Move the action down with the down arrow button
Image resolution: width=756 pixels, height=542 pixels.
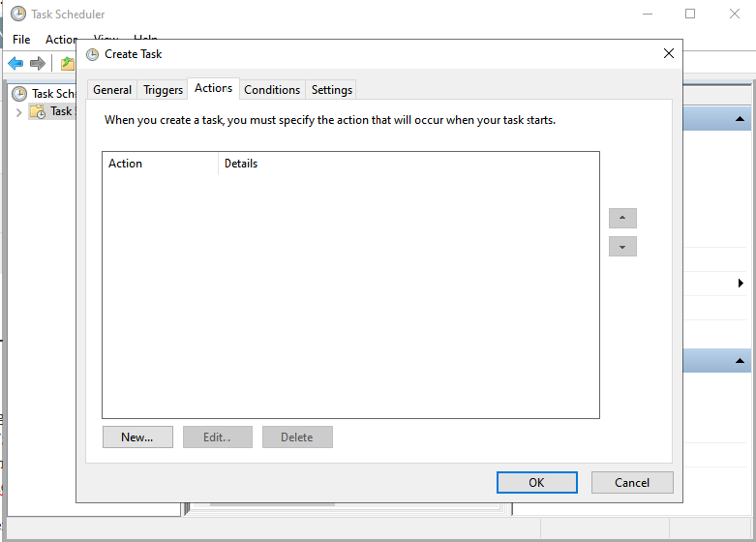622,247
